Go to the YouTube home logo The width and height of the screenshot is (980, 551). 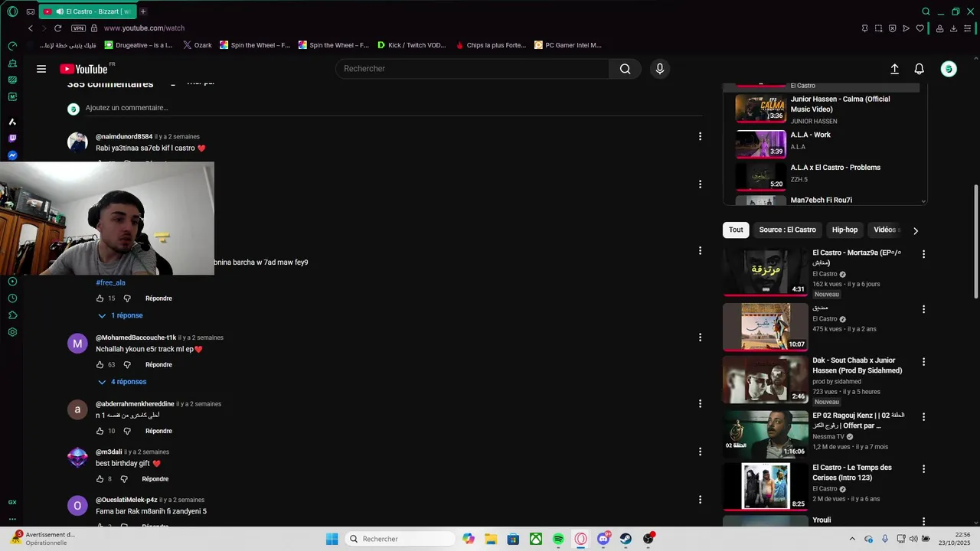83,69
